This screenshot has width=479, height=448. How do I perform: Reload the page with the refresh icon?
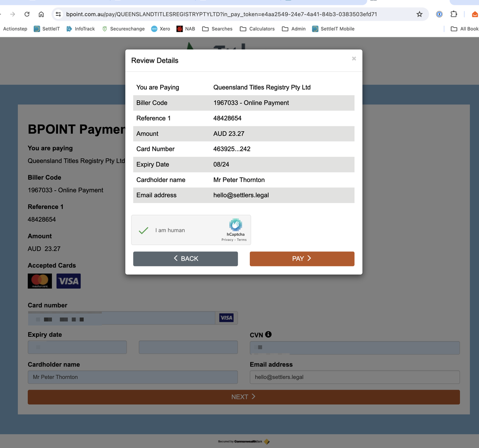pos(27,14)
